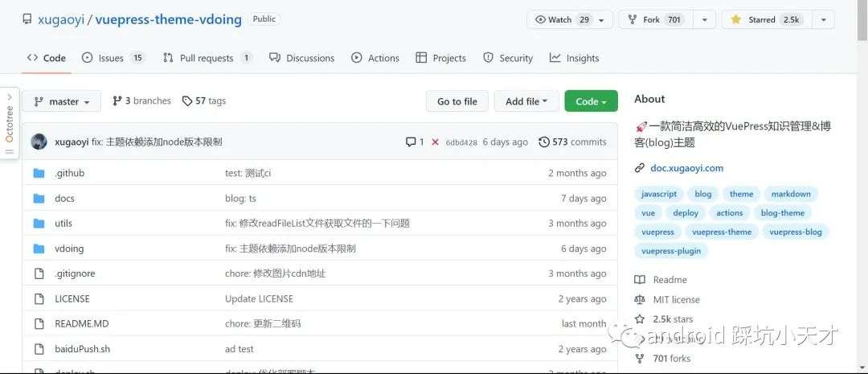The width and height of the screenshot is (868, 374).
Task: Click folder icon beside vdoing
Action: pyautogui.click(x=39, y=249)
